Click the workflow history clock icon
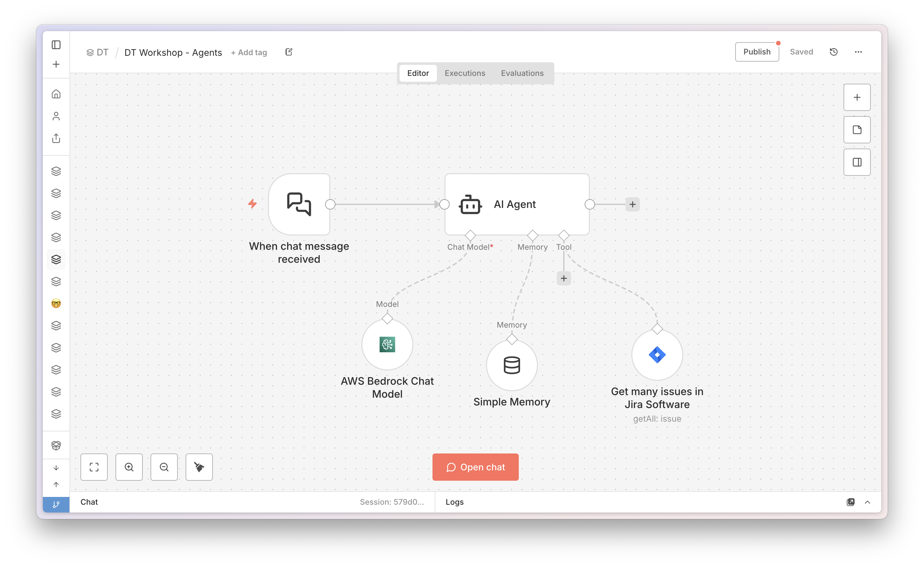 coord(833,52)
